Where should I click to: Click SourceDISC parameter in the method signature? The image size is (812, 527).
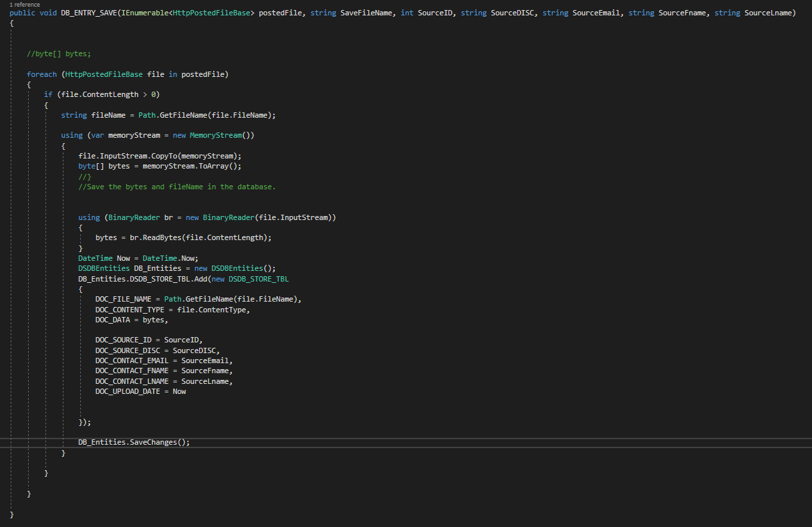coord(513,13)
